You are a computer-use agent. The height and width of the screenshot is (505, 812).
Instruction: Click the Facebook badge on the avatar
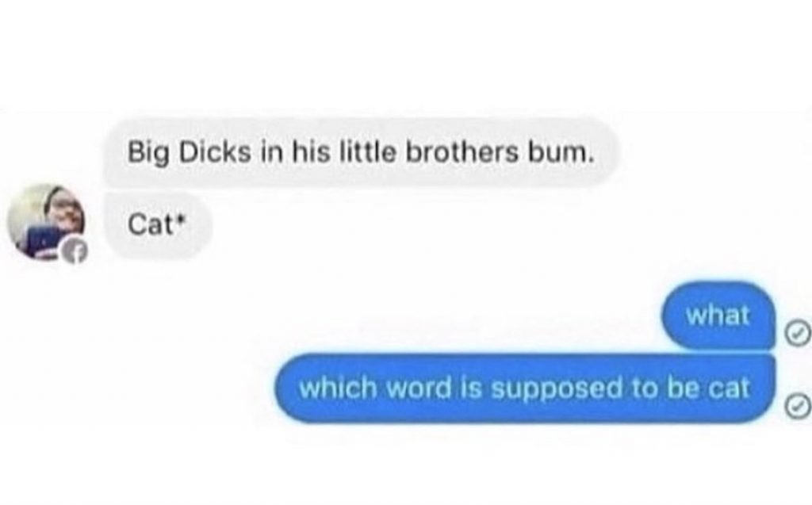75,252
